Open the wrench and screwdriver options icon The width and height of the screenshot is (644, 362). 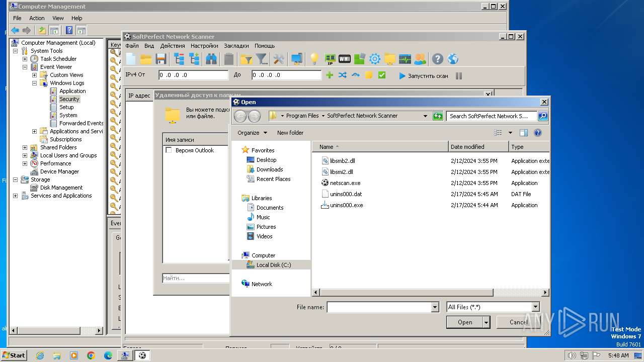[279, 59]
